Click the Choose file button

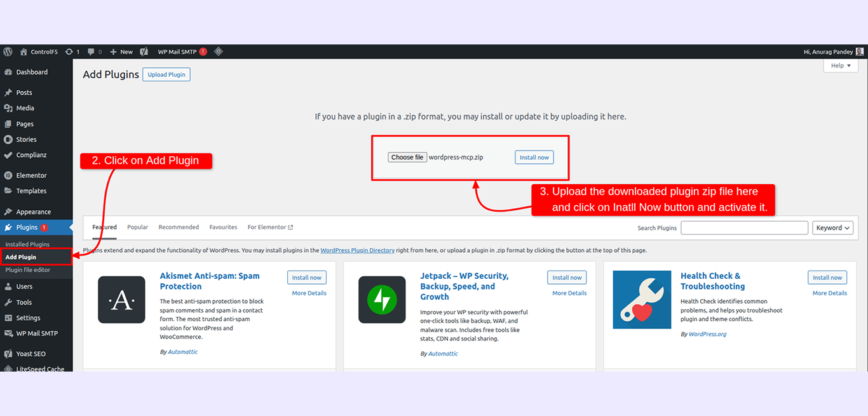tap(407, 157)
